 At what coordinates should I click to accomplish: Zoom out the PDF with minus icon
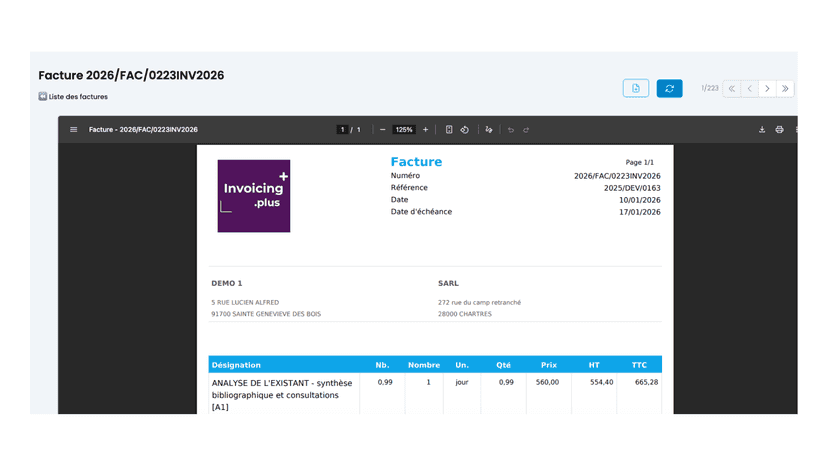(x=382, y=129)
